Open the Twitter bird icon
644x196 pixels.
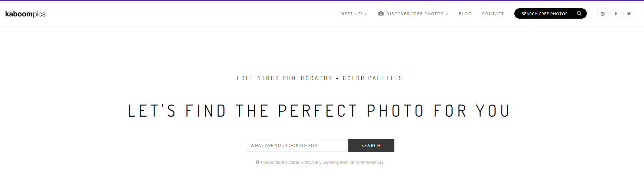[629, 13]
